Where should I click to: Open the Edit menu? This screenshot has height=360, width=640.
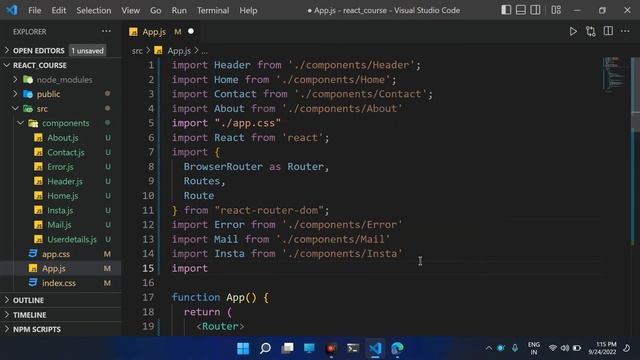coord(59,10)
